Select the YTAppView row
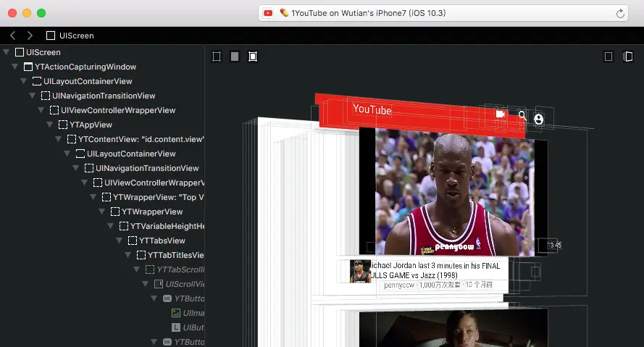The height and width of the screenshot is (347, 644). [x=102, y=125]
